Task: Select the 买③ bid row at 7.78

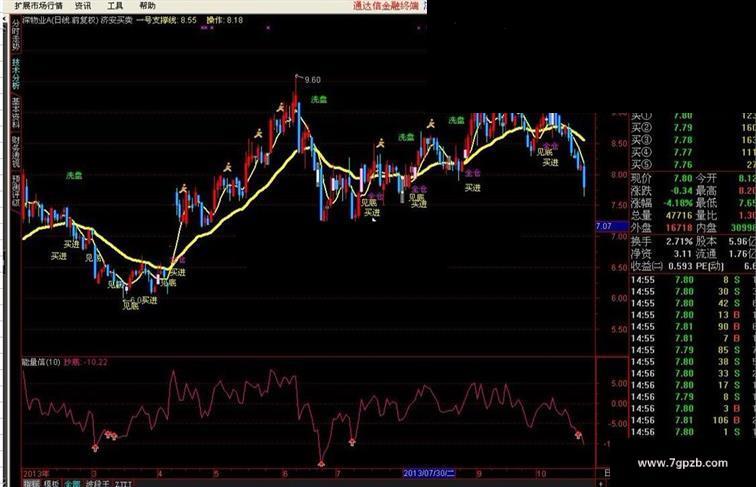Action: click(693, 140)
